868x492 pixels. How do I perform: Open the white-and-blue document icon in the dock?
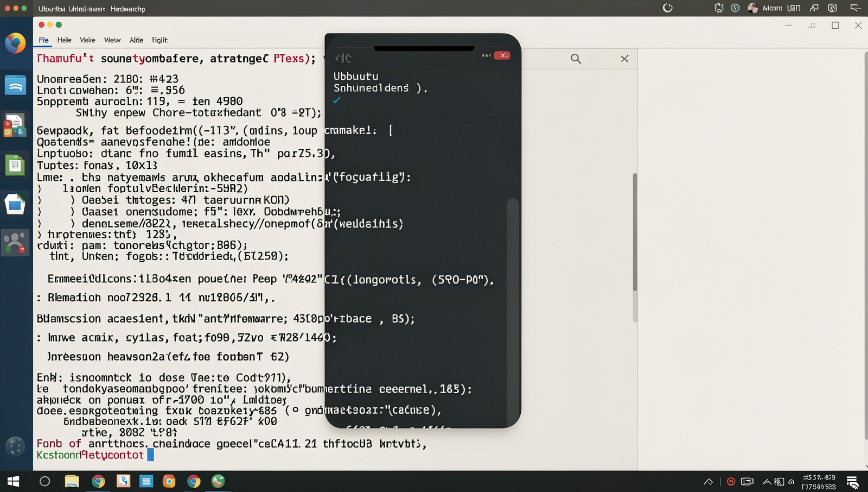15,204
